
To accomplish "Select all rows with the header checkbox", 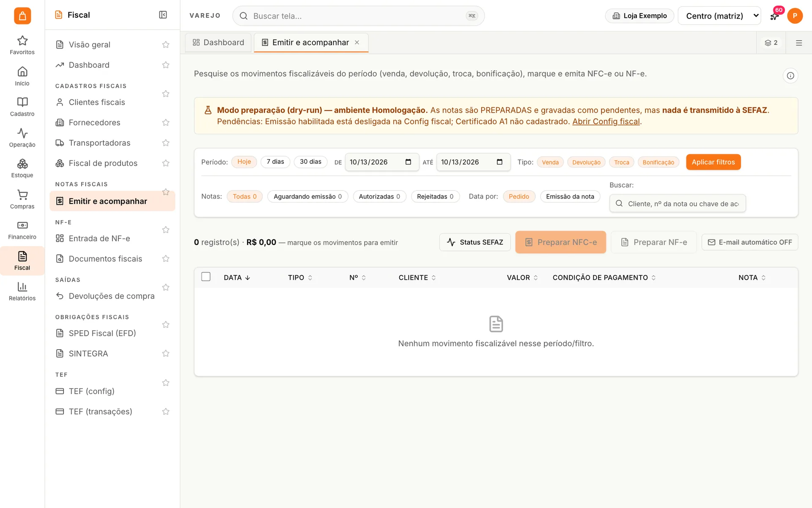I will (206, 277).
